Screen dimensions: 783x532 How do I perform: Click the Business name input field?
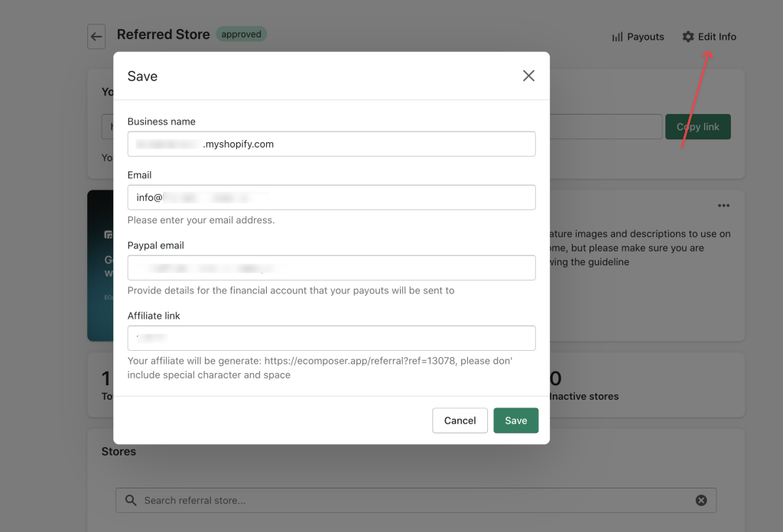pyautogui.click(x=332, y=144)
